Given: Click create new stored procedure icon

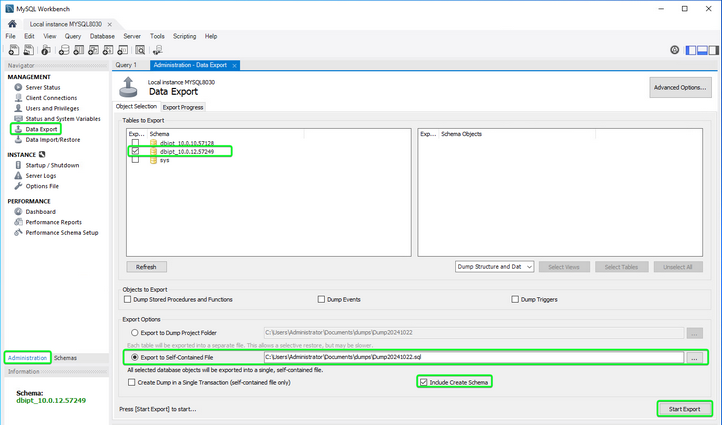Looking at the screenshot, I should pos(108,50).
